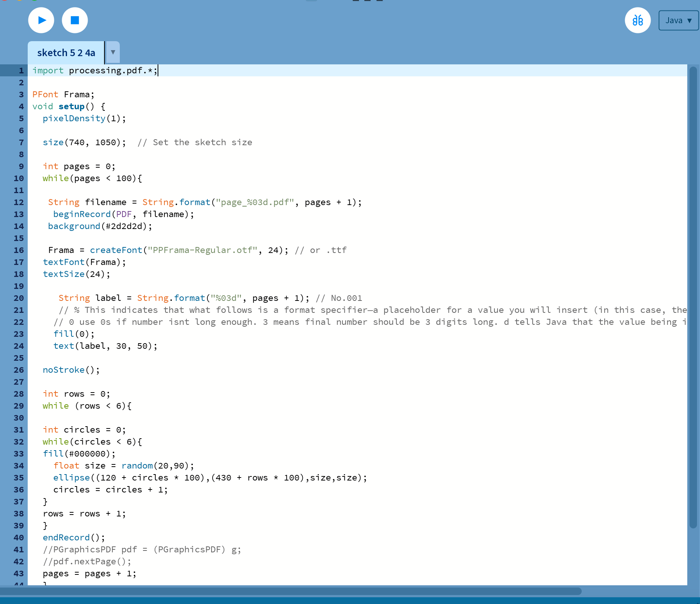Select the sketch 5 2 4a tab

point(66,53)
